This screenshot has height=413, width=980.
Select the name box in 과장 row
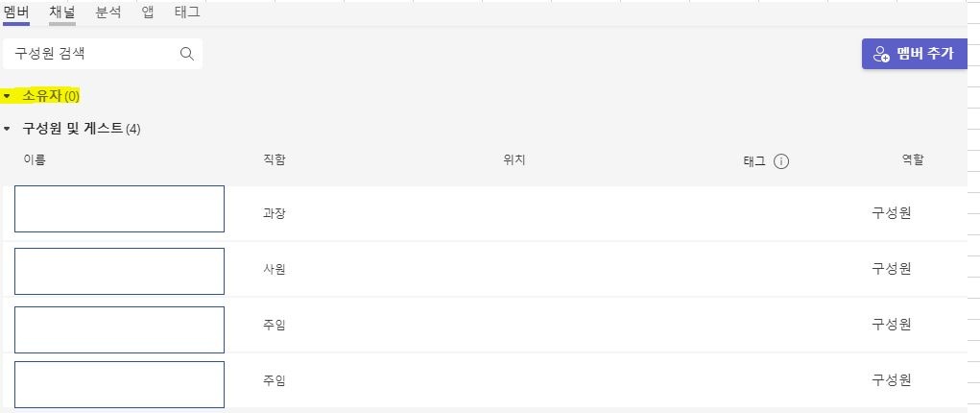click(119, 208)
